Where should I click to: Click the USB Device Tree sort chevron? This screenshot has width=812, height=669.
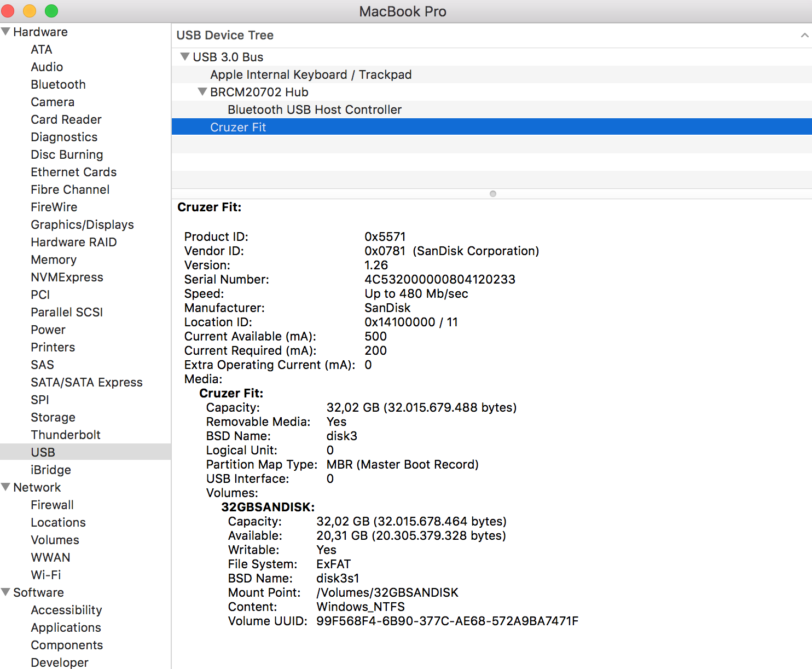(804, 36)
